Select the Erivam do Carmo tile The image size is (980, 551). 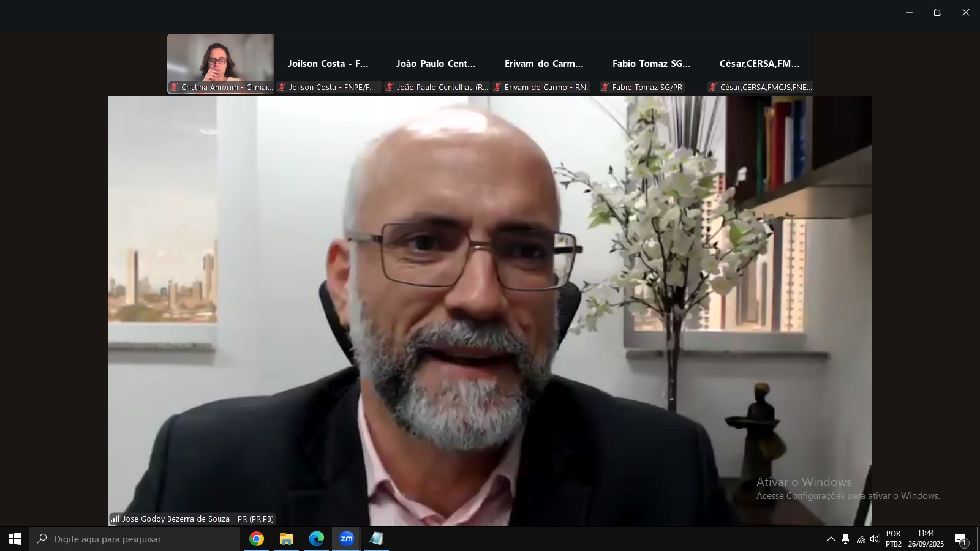click(544, 64)
